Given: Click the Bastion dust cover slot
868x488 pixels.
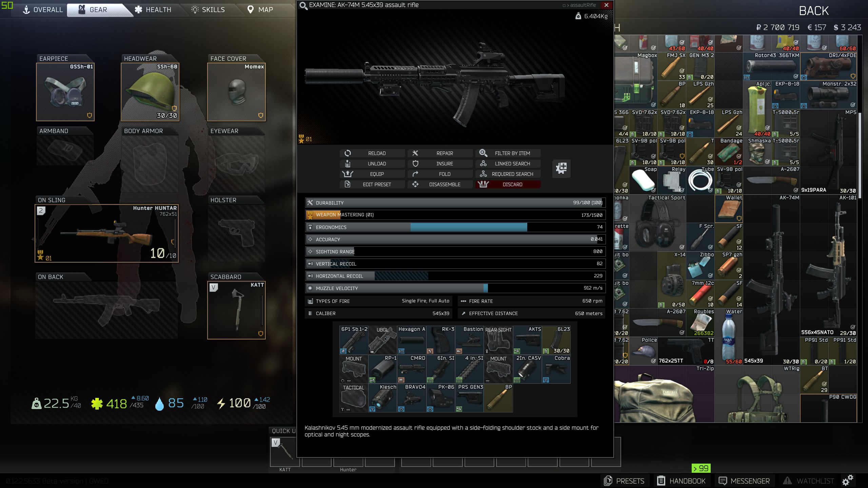Looking at the screenshot, I should pos(469,340).
